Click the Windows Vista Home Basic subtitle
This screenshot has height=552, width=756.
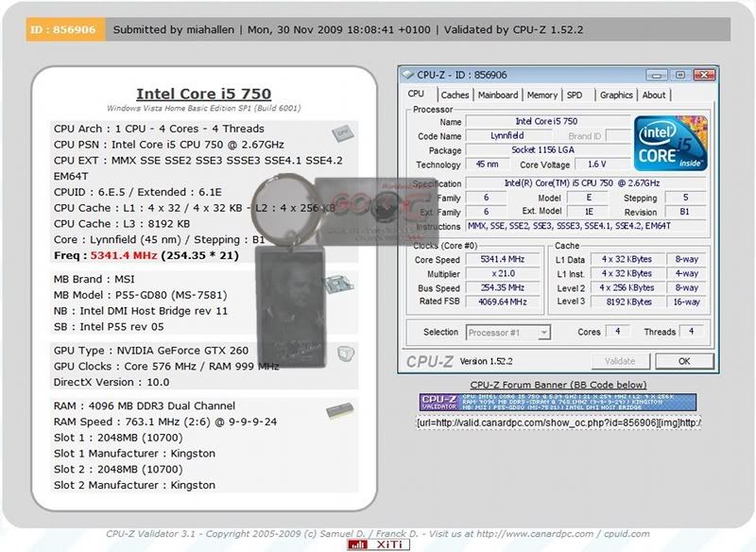pos(203,109)
